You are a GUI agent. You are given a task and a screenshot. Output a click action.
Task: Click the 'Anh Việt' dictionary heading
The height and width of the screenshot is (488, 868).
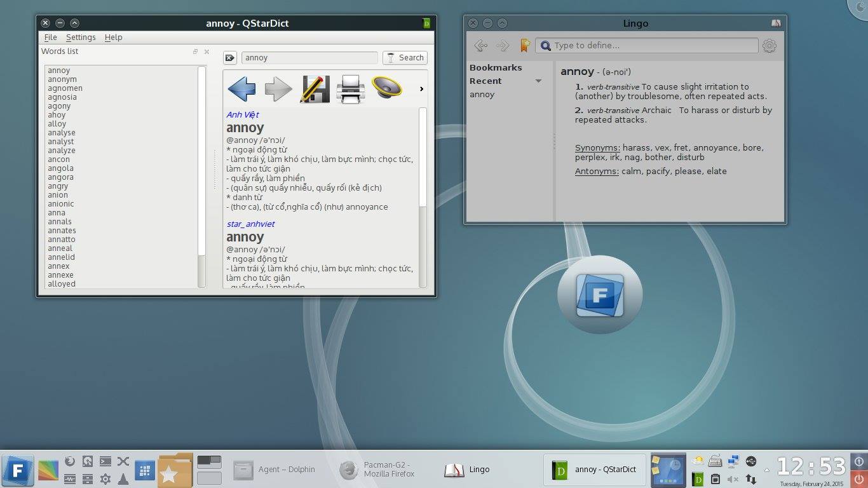pyautogui.click(x=242, y=115)
